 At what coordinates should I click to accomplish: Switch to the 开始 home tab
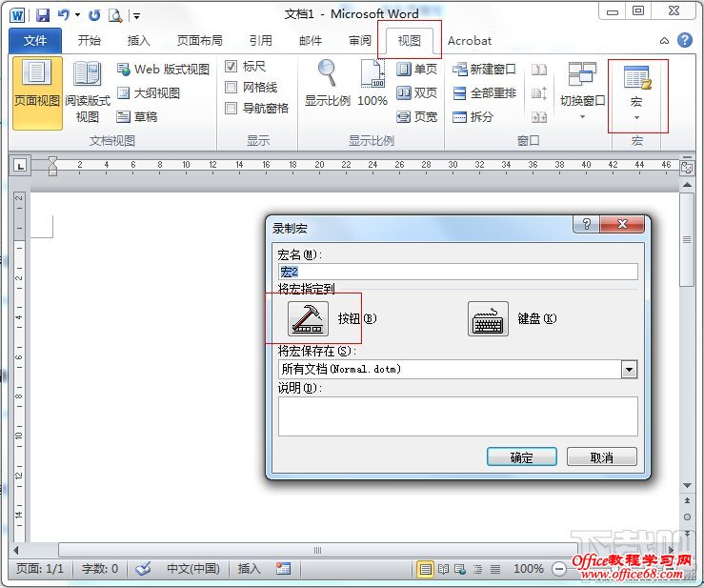click(x=89, y=41)
